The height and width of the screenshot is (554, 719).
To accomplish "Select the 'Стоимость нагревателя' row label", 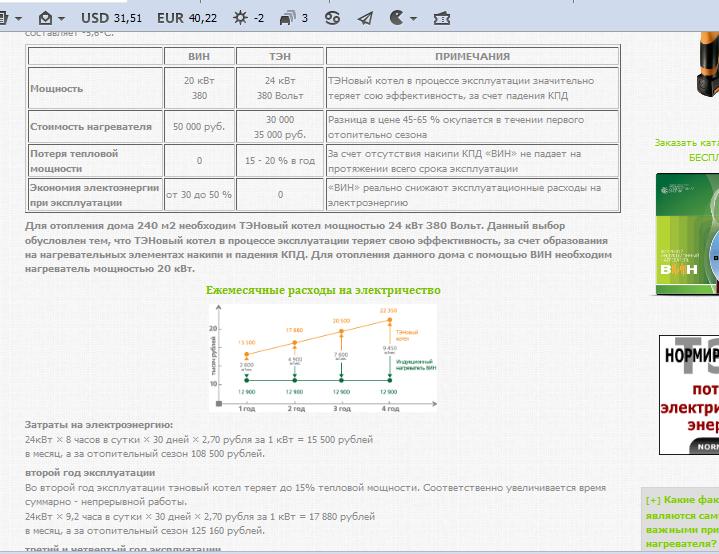I will [91, 127].
